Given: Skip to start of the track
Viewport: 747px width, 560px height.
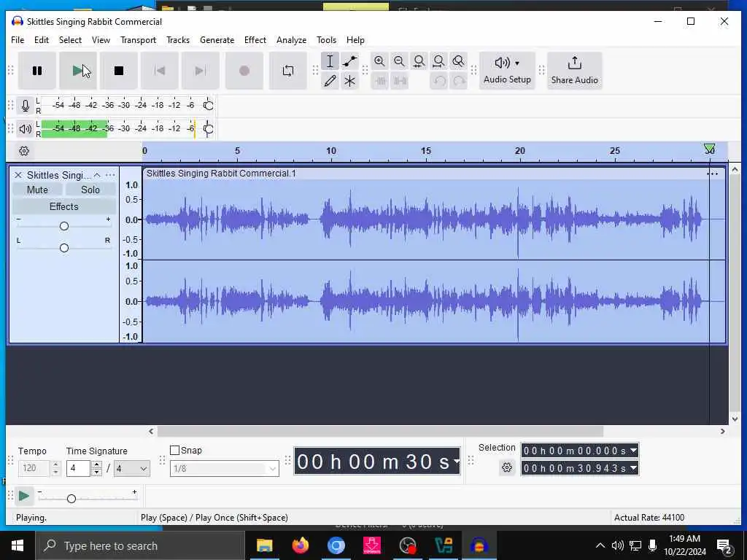Looking at the screenshot, I should 160,71.
